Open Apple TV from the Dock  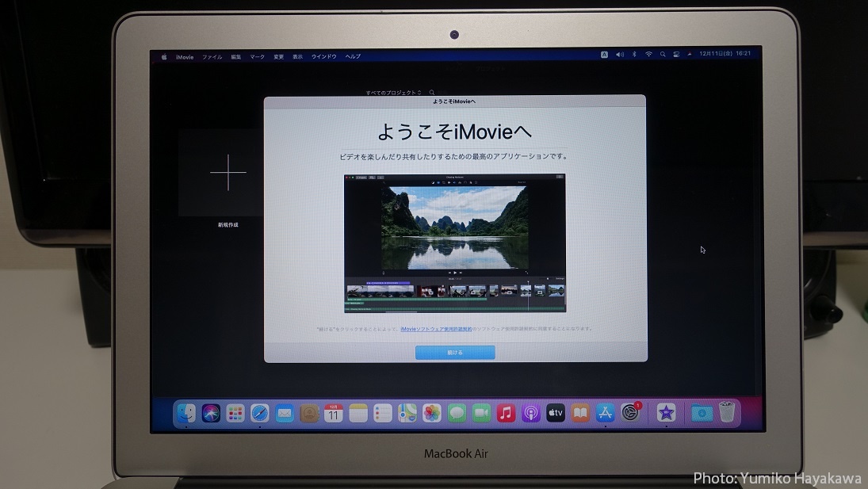[555, 413]
